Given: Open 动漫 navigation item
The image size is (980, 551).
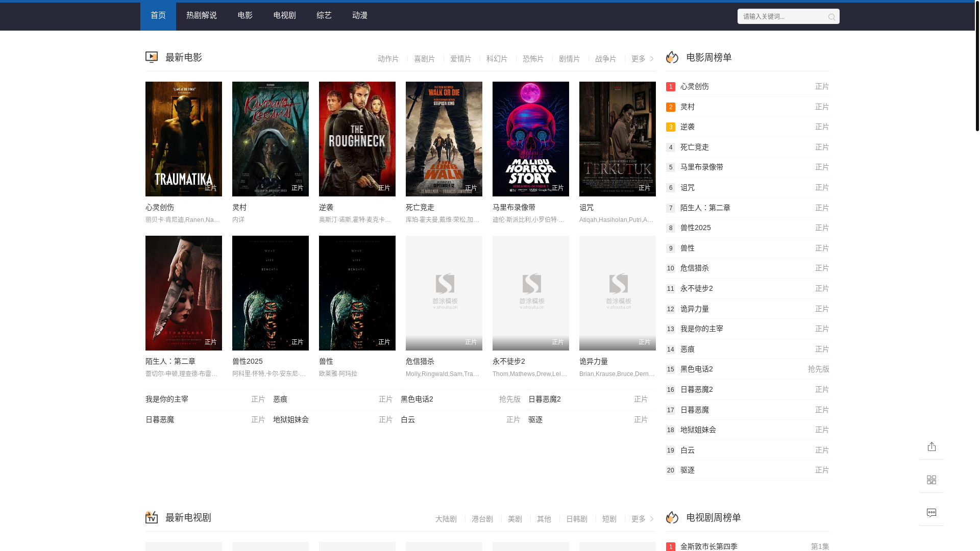Looking at the screenshot, I should tap(360, 15).
